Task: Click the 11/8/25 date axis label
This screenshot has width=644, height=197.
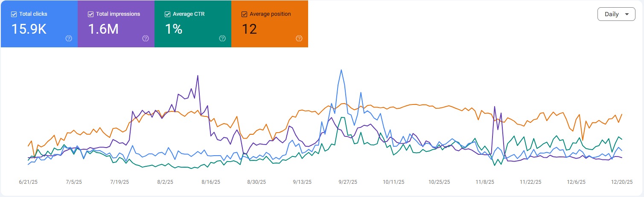Action: (485, 182)
